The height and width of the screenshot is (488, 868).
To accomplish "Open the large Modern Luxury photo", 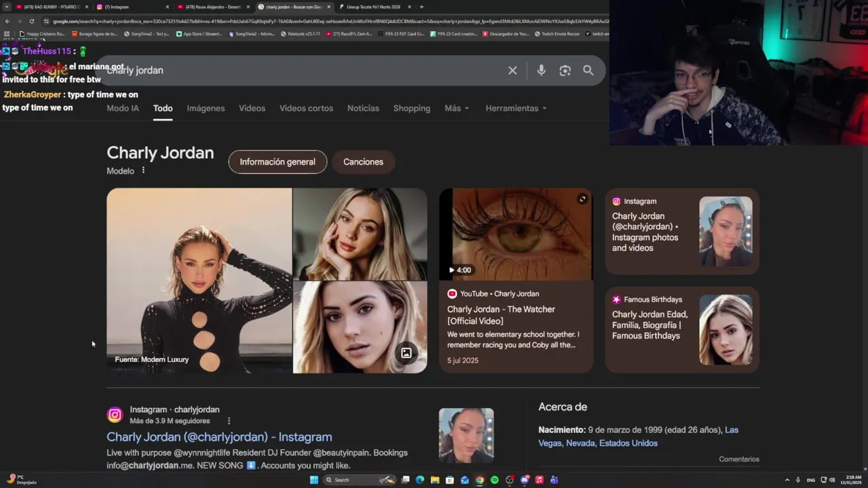I will click(199, 281).
